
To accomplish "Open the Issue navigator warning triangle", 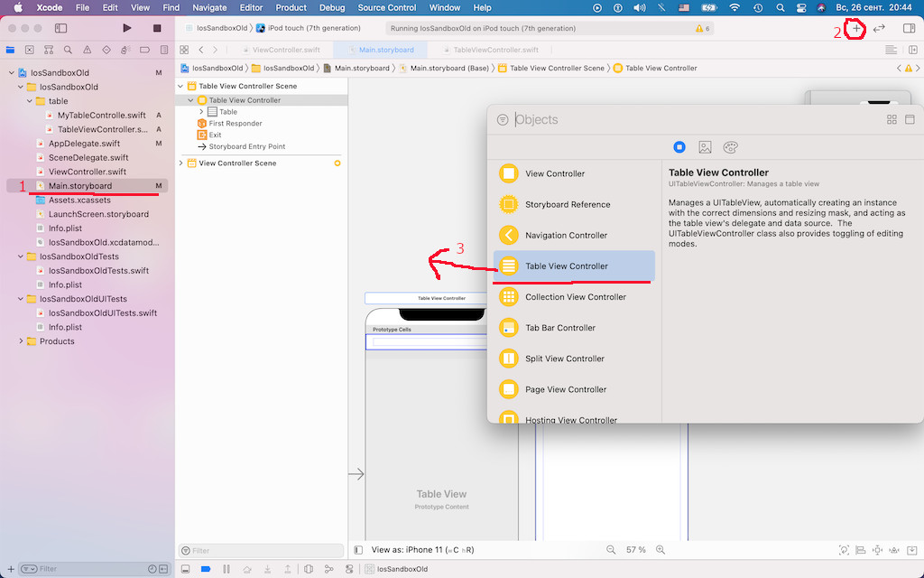I will (88, 51).
